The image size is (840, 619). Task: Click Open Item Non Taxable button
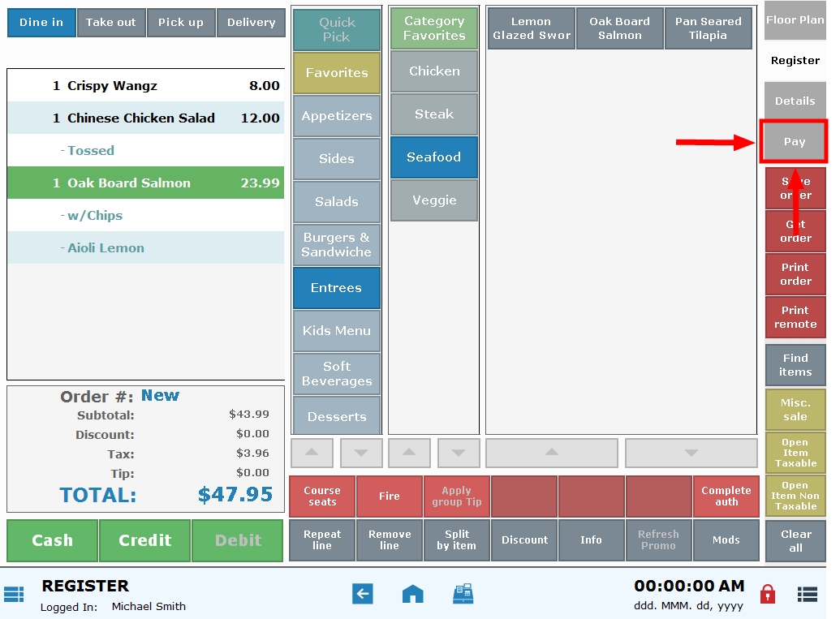[795, 496]
